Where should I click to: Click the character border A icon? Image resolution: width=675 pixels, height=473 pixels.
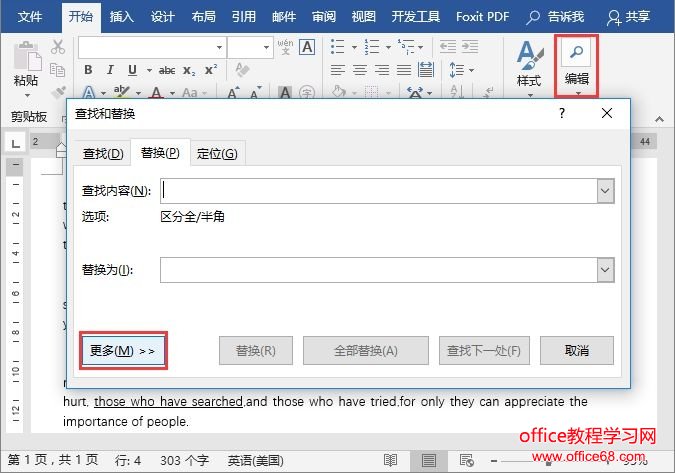[307, 47]
